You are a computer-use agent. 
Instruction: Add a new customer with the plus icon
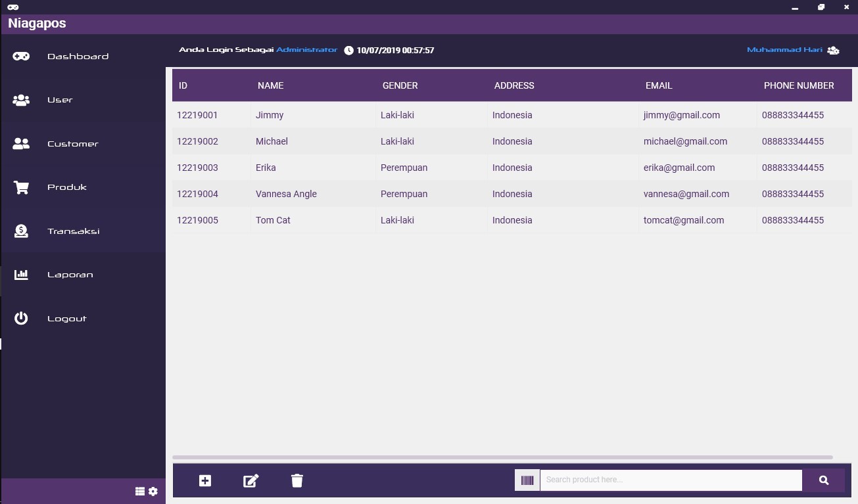click(x=204, y=480)
